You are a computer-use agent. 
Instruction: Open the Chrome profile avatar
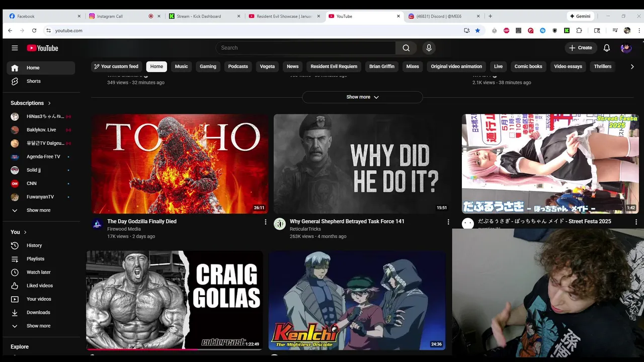point(627,31)
